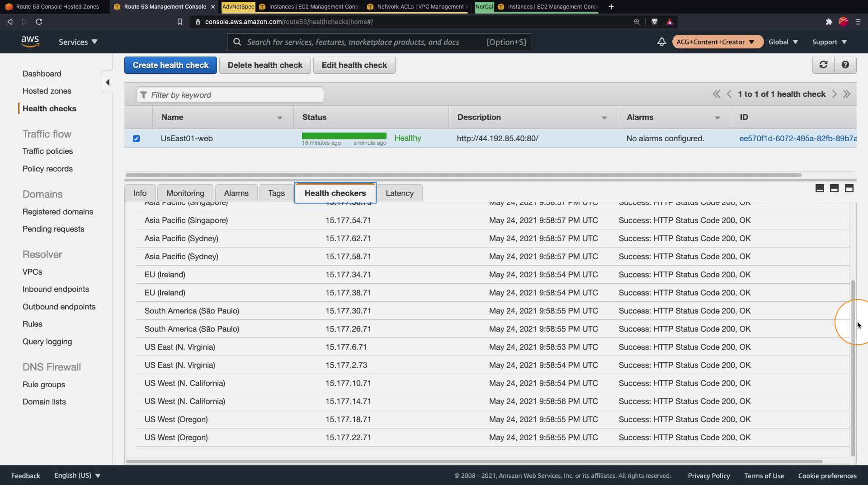The width and height of the screenshot is (868, 485).
Task: Open Query logging in sidebar
Action: 47,342
